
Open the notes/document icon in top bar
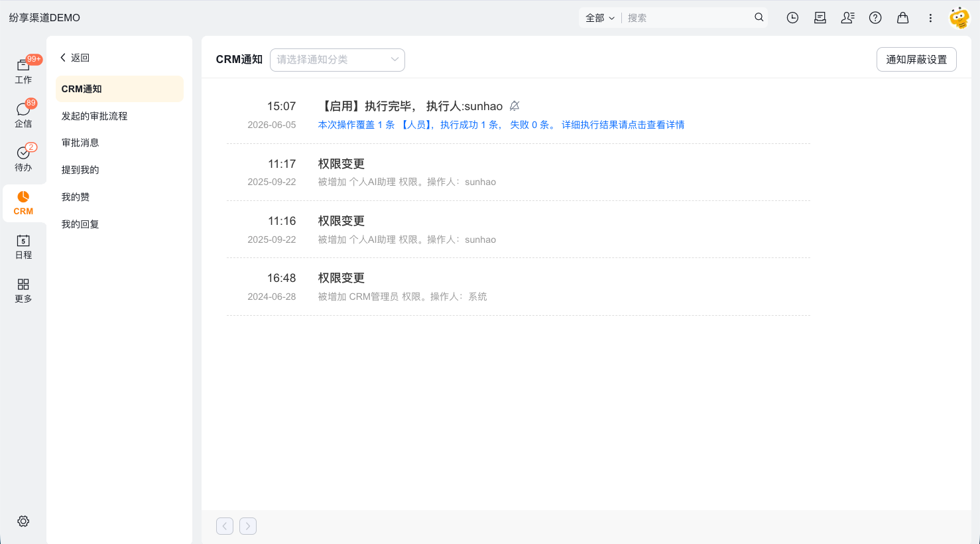[x=820, y=18]
